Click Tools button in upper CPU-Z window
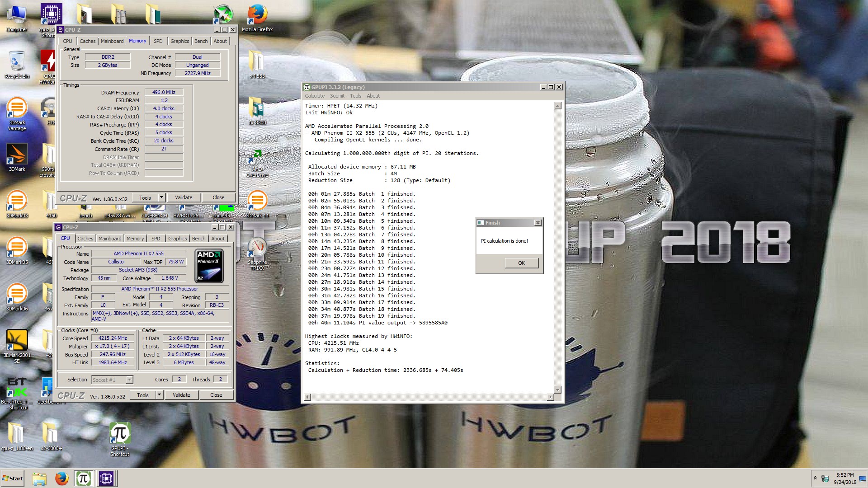Viewport: 868px width, 488px height. click(145, 198)
